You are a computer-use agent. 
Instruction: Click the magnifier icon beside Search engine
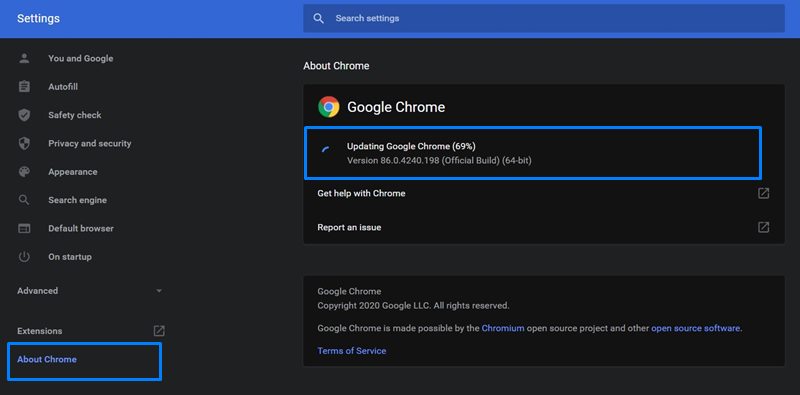pyautogui.click(x=24, y=200)
